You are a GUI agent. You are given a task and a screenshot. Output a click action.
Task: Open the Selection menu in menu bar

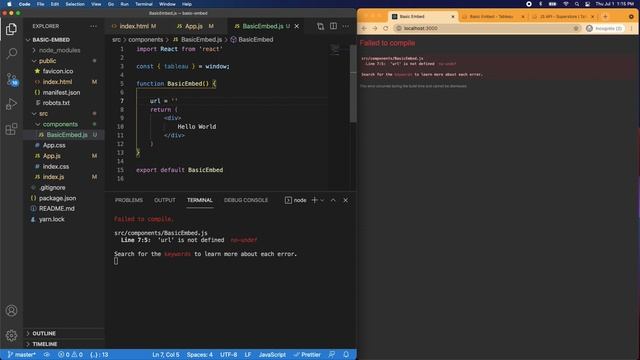point(75,4)
